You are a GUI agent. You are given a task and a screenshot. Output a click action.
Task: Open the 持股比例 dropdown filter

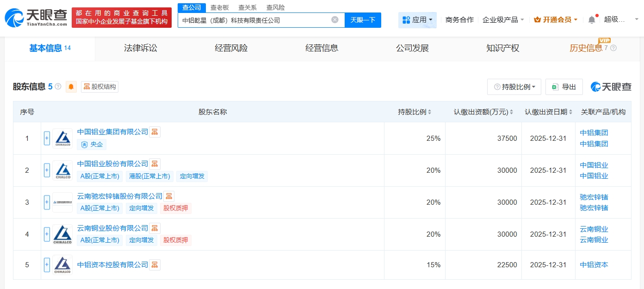click(514, 87)
